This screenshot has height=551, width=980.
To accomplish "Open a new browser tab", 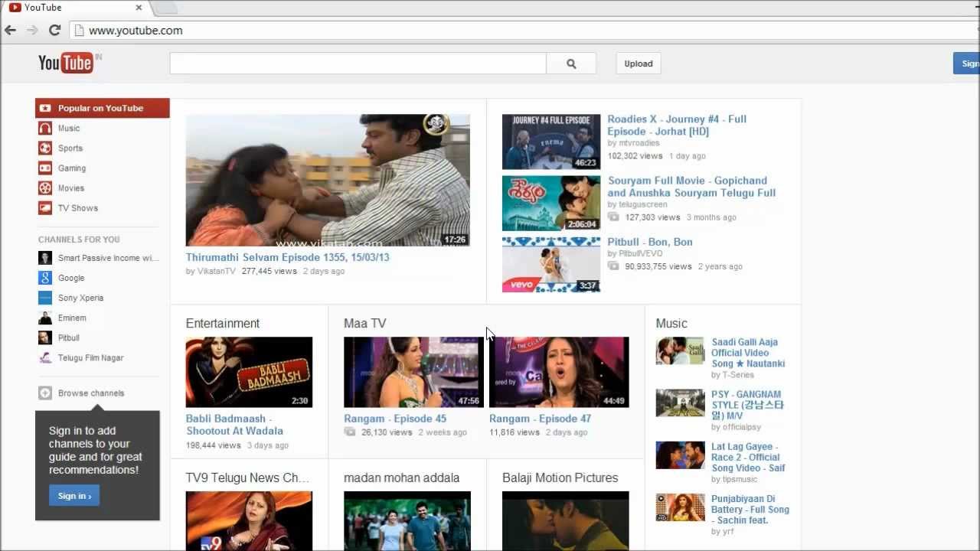I will pyautogui.click(x=165, y=8).
